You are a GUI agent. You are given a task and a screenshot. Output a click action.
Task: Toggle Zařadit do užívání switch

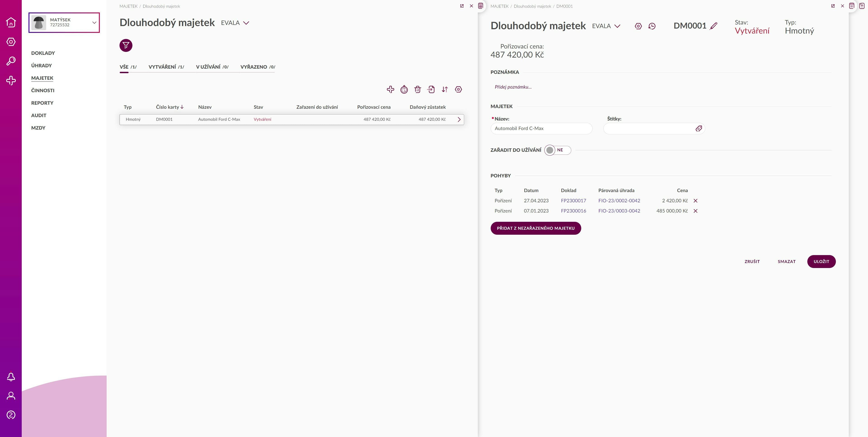pos(558,150)
